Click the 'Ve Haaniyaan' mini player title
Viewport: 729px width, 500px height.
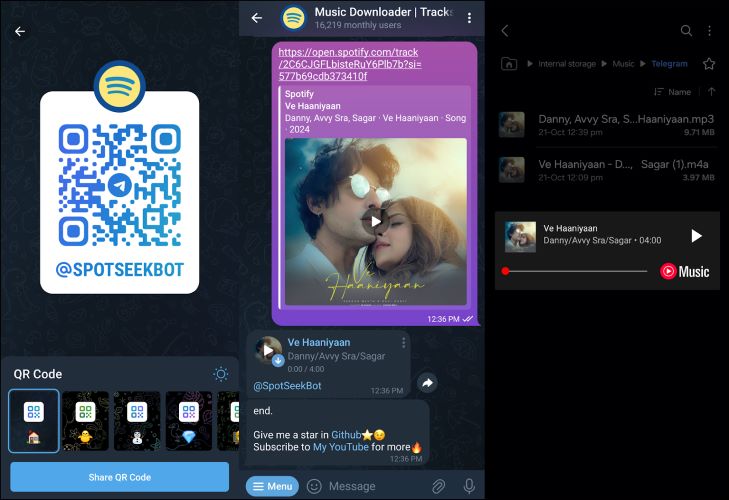(570, 228)
